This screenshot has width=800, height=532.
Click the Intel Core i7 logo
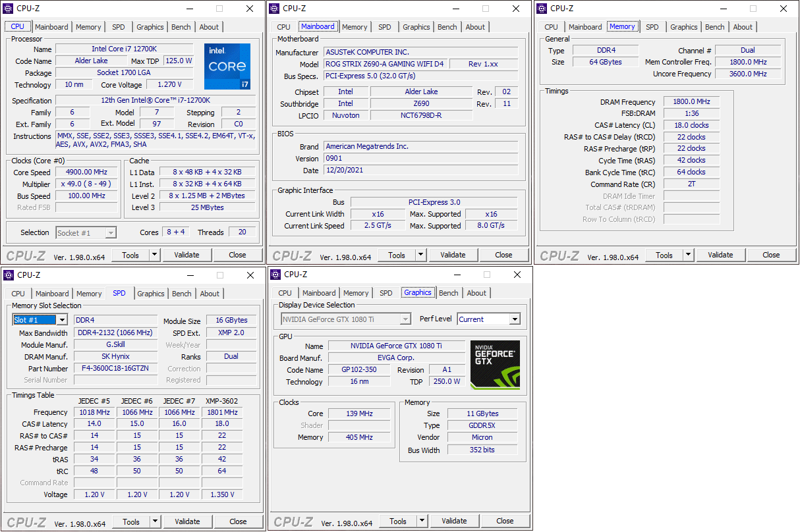tap(227, 66)
